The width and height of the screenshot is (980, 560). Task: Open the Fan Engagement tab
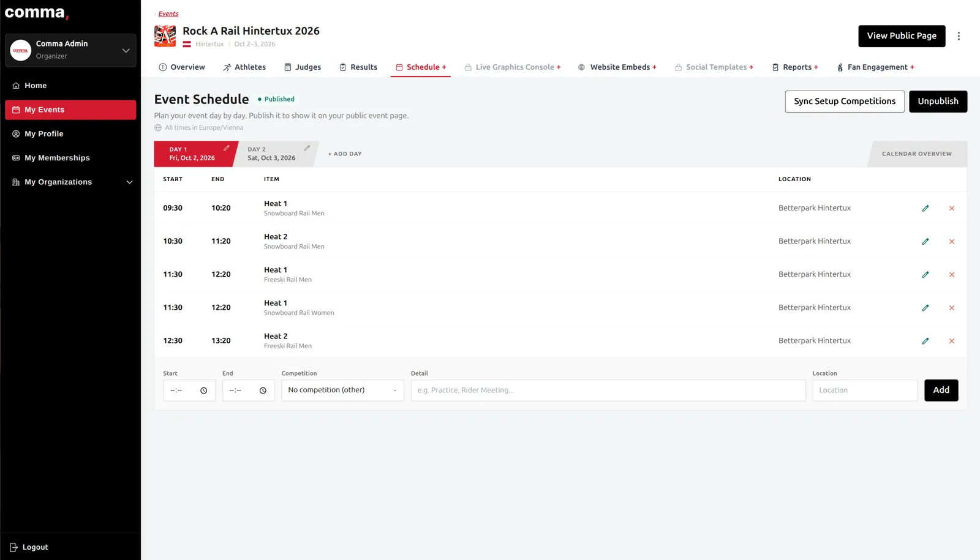pyautogui.click(x=875, y=67)
